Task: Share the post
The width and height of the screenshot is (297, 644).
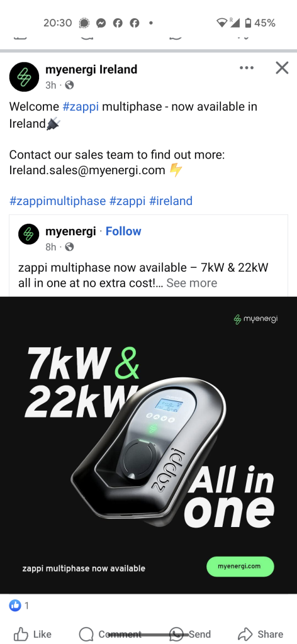Action: [x=261, y=634]
